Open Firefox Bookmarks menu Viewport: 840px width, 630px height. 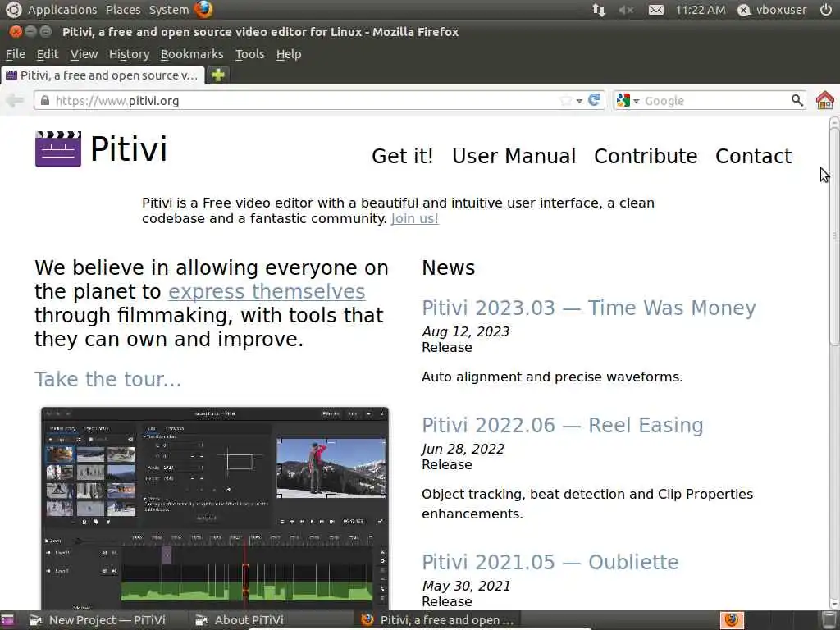[x=192, y=54]
